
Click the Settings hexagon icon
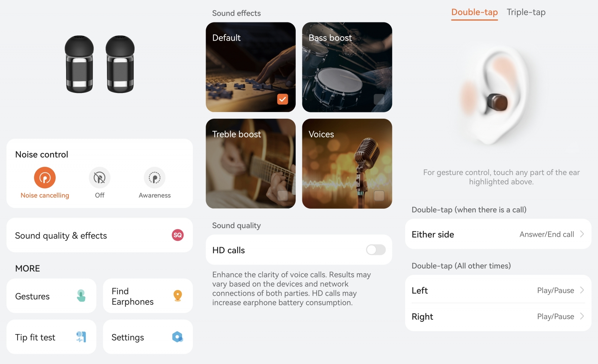(x=178, y=337)
